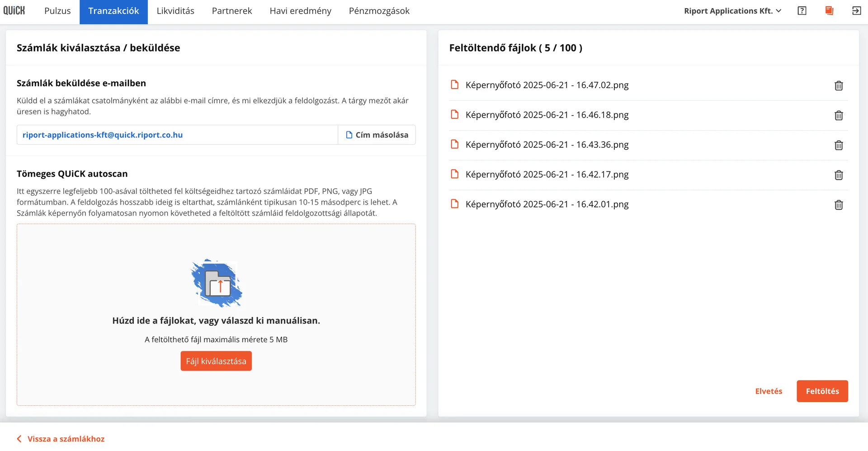
Task: Go to the Partnerek tab
Action: 232,11
